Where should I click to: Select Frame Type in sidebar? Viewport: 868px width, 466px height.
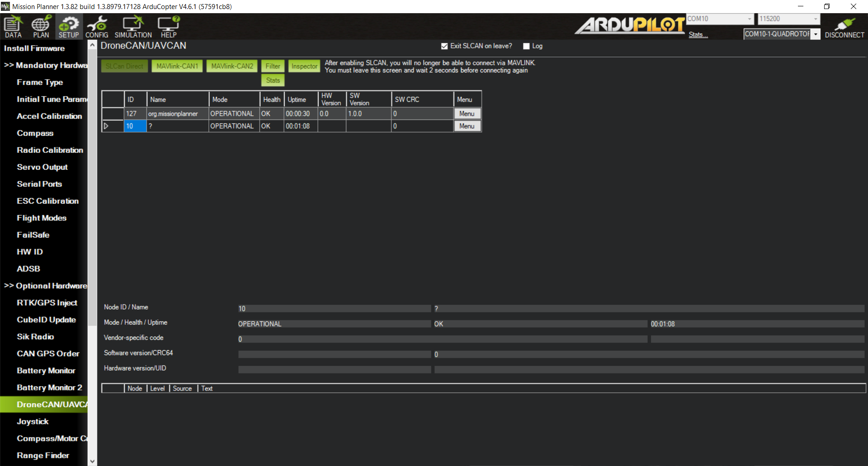(40, 82)
